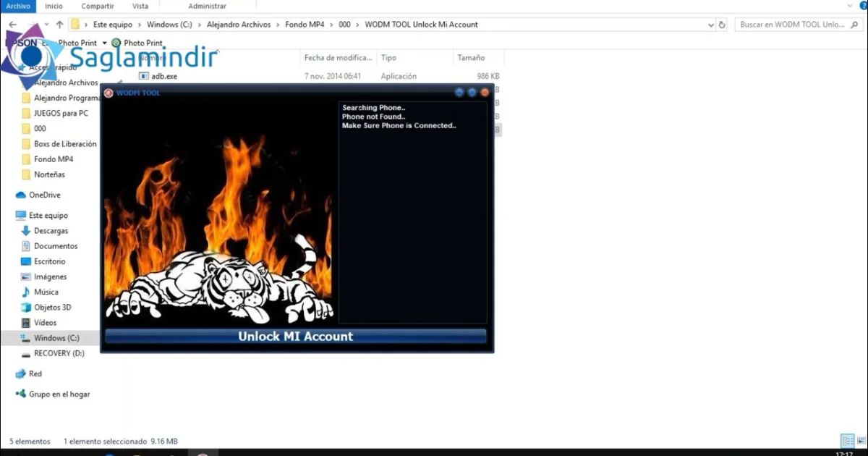Click the second blue circle in the WODM TOOL title bar
This screenshot has height=456, width=868.
472,93
